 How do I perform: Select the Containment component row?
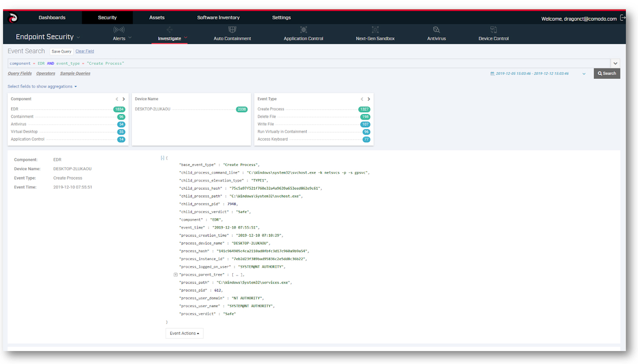68,117
